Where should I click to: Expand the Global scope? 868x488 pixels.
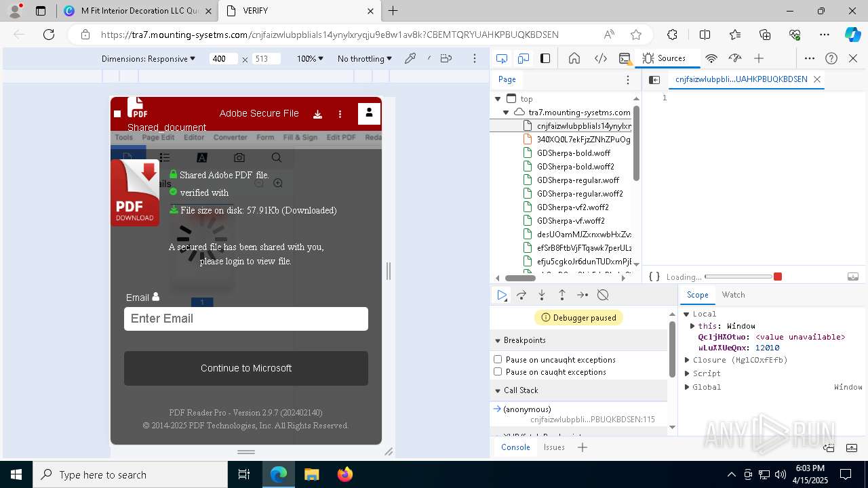686,387
